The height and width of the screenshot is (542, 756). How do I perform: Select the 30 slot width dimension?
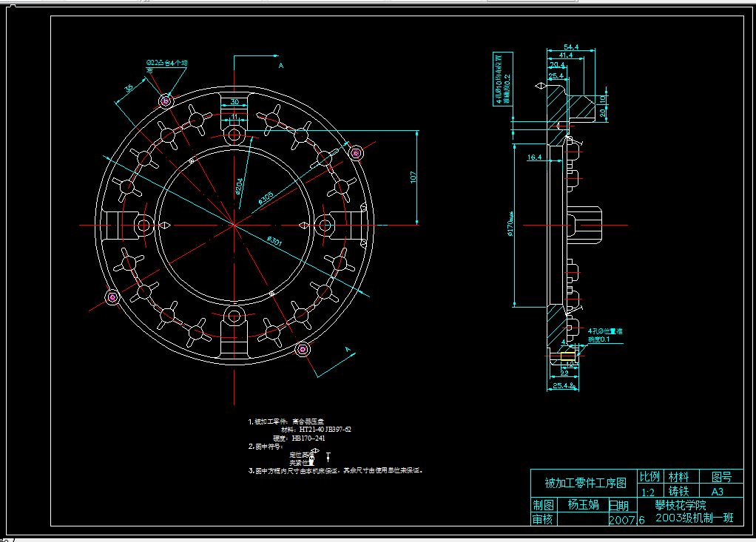click(234, 101)
